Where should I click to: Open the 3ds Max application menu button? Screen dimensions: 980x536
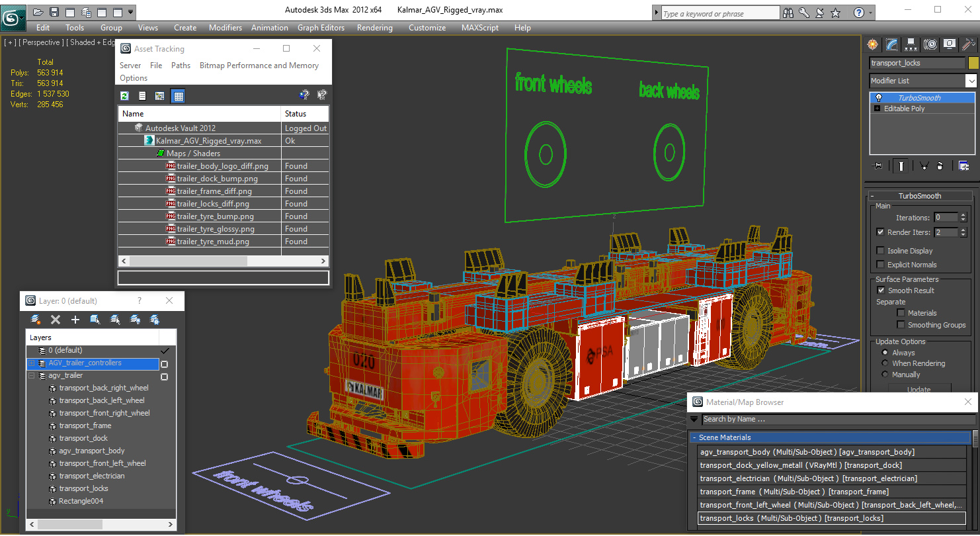coord(13,17)
